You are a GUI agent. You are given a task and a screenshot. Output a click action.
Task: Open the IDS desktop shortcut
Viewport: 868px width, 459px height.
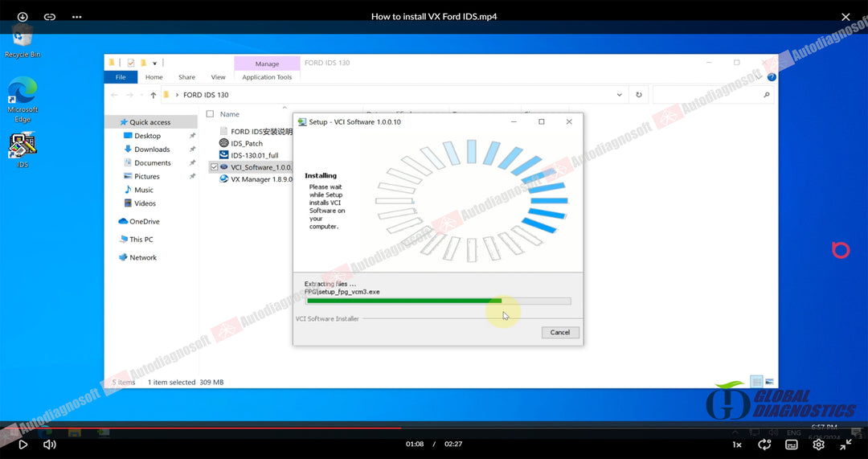[23, 150]
